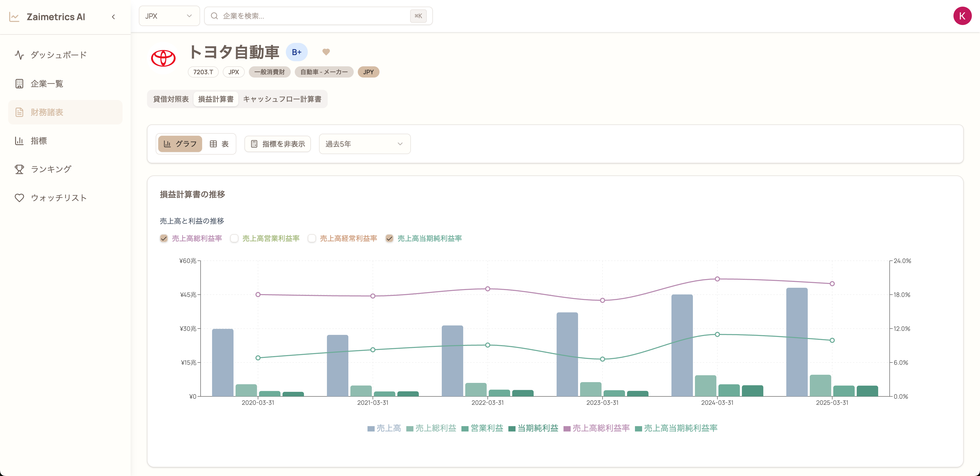Click 指標を非表示 button

[278, 144]
